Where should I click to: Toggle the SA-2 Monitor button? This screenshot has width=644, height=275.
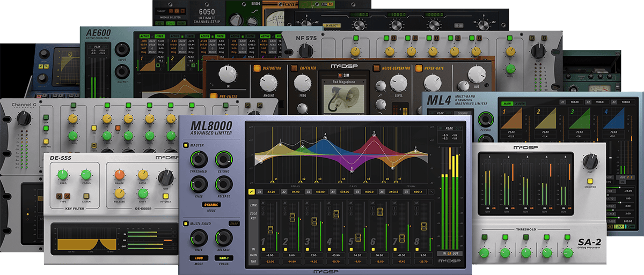[591, 182]
